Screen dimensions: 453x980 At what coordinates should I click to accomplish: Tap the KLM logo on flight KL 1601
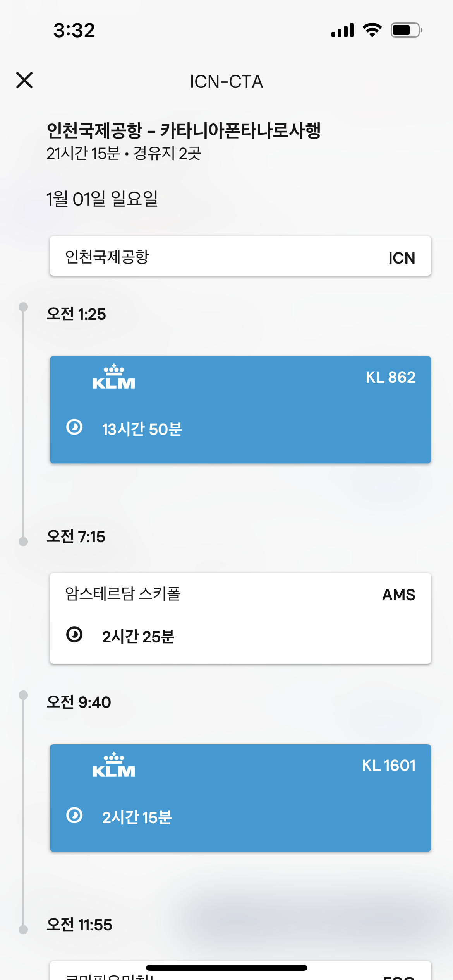113,765
